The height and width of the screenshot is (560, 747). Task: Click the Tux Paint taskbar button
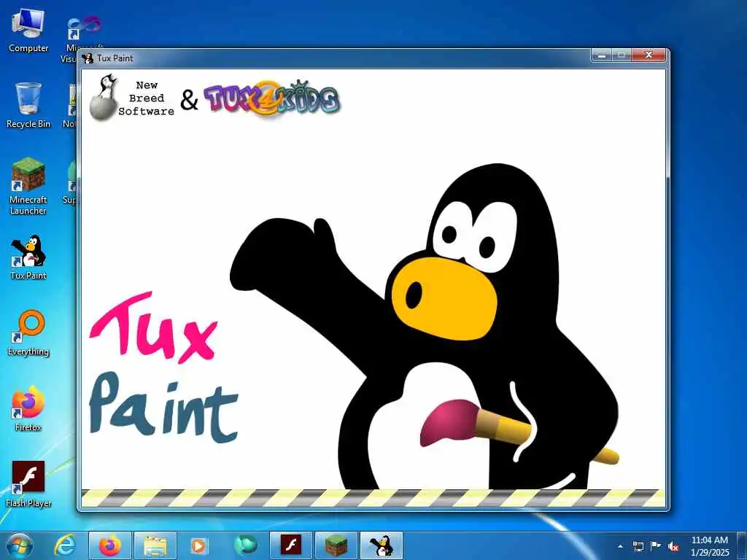point(381,545)
